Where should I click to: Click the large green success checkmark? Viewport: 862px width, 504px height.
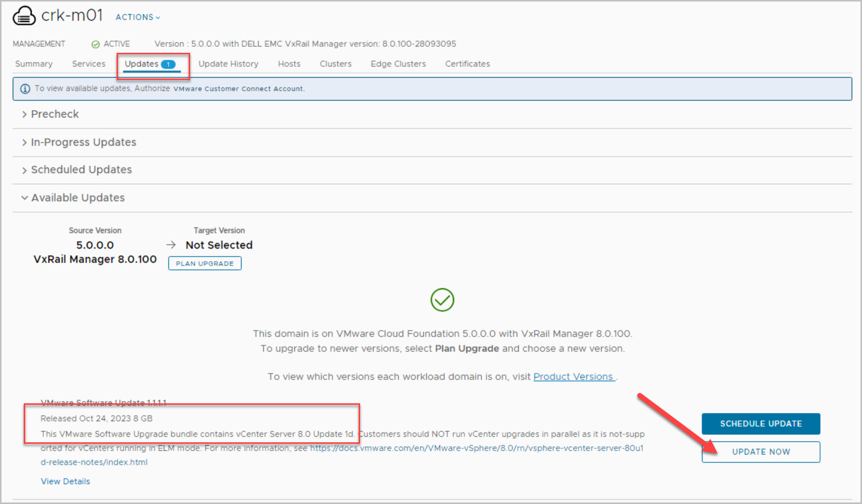click(442, 300)
